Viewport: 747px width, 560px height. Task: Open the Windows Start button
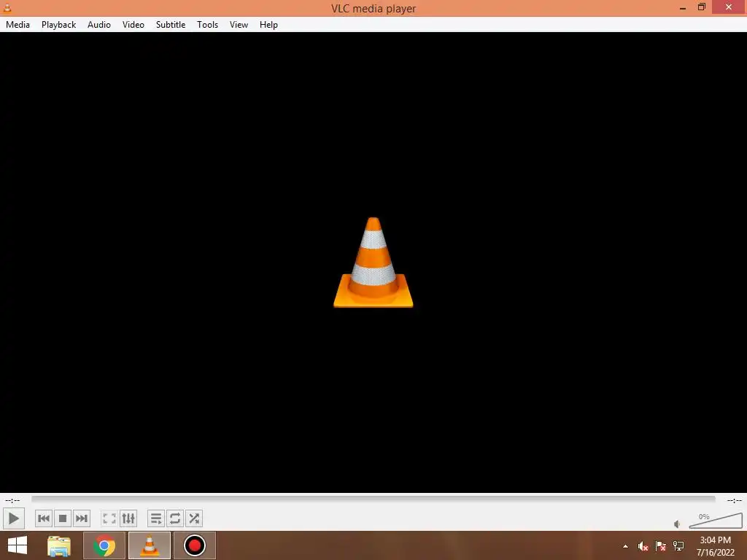(x=18, y=545)
